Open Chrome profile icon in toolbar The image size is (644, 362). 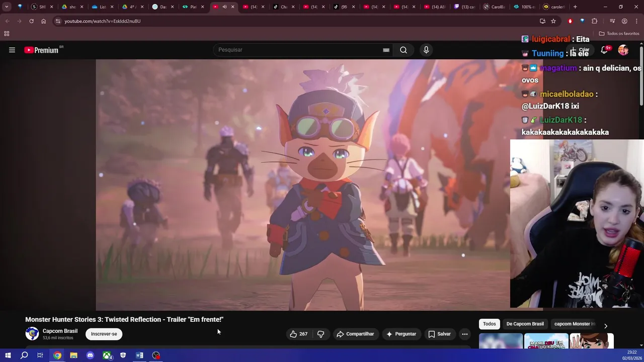[x=624, y=21]
